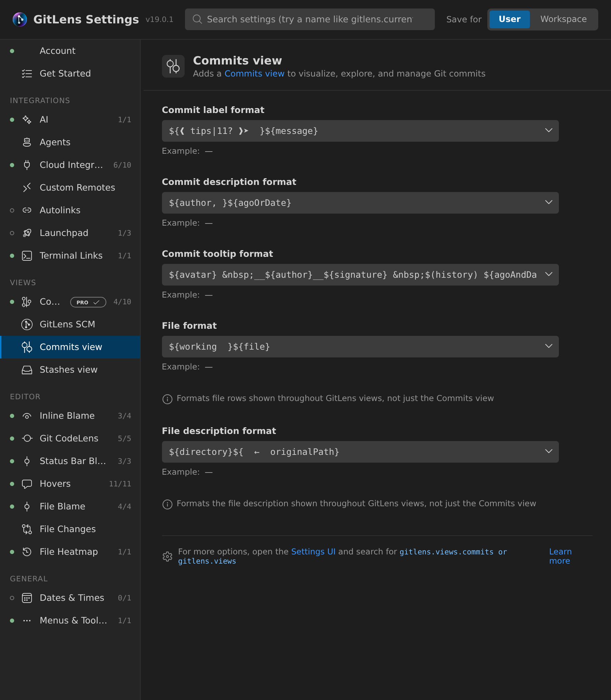Open the Hovers settings section

(70, 484)
